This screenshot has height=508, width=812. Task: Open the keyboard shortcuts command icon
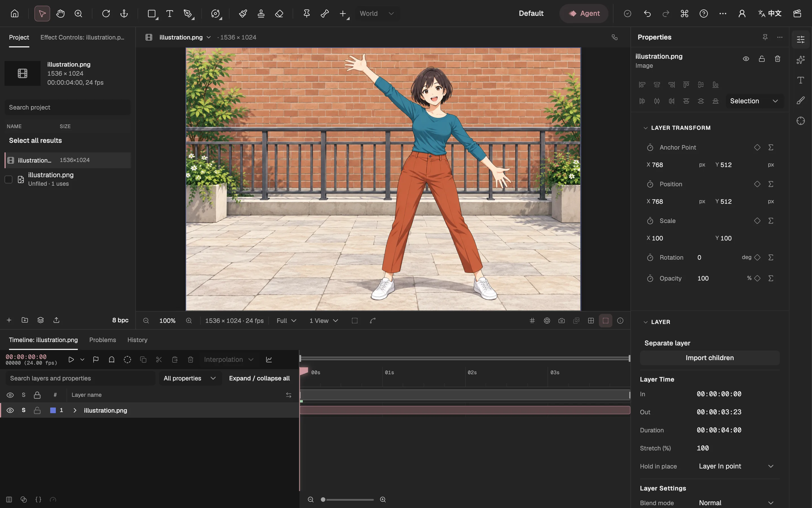pos(685,14)
